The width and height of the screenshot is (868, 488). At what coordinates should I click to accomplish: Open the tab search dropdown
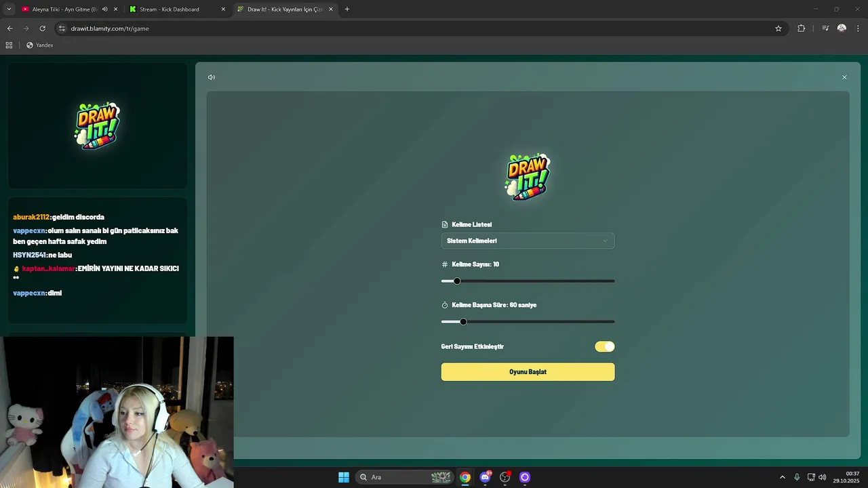coord(9,9)
